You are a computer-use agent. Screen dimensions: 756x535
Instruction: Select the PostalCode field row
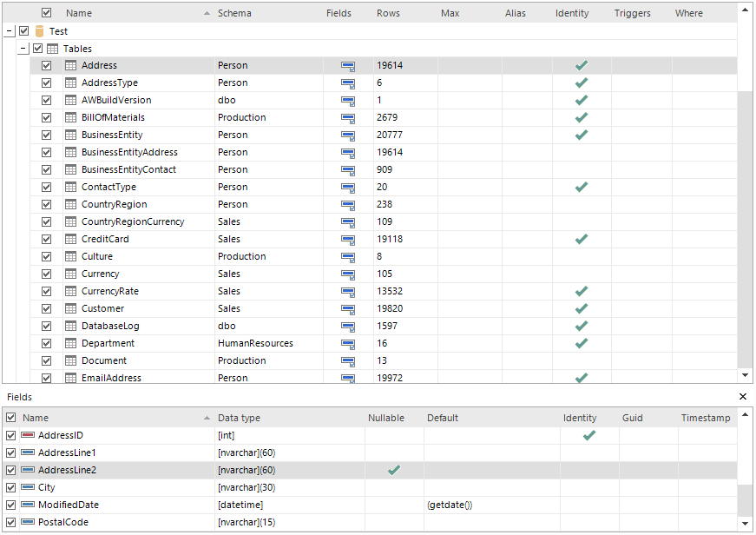62,522
